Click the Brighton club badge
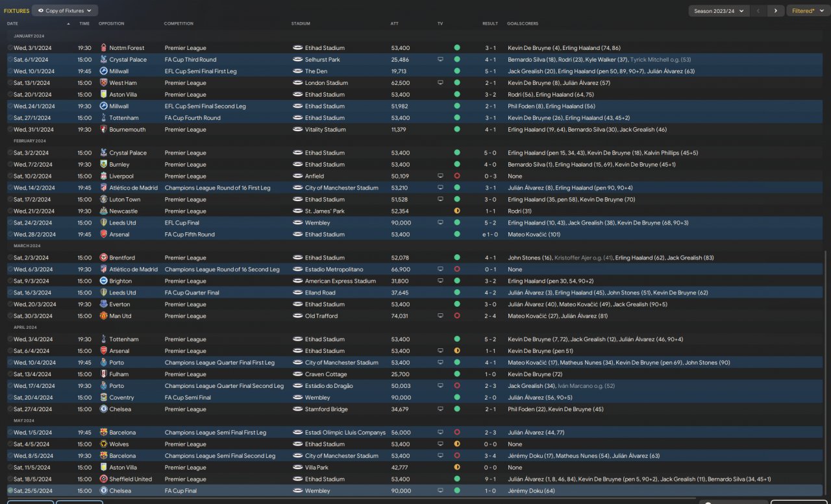The height and width of the screenshot is (504, 831). click(103, 282)
